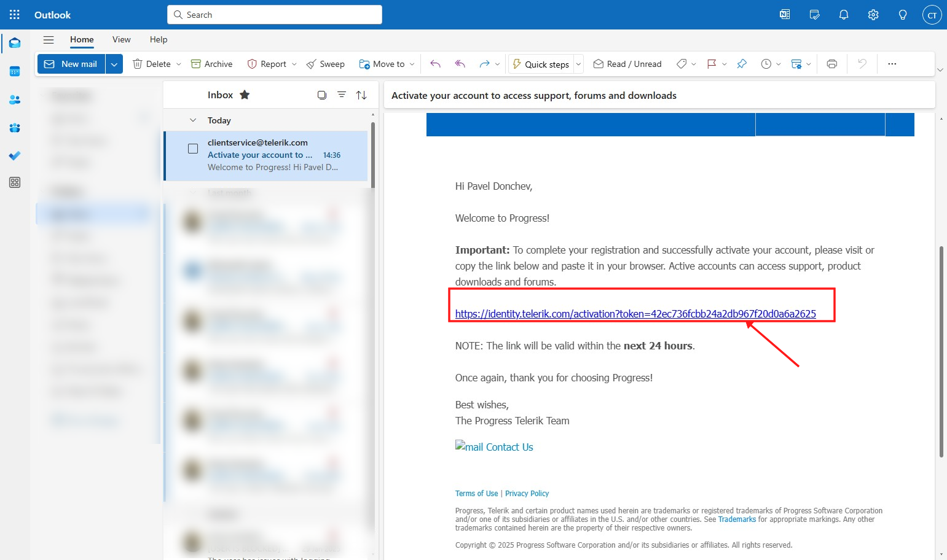Collapse the Today group chevron
Screen dimensions: 947x560
193,120
